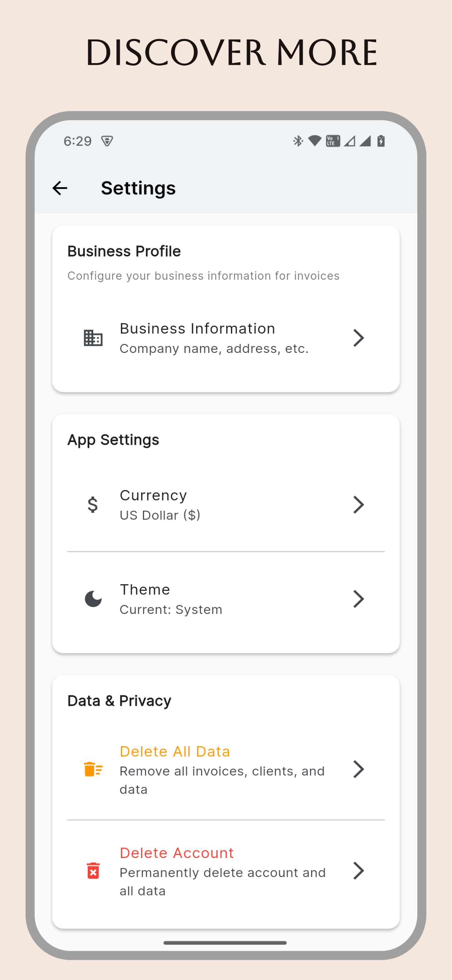Click the dollar sign Currency icon
This screenshot has height=980, width=452.
point(93,505)
